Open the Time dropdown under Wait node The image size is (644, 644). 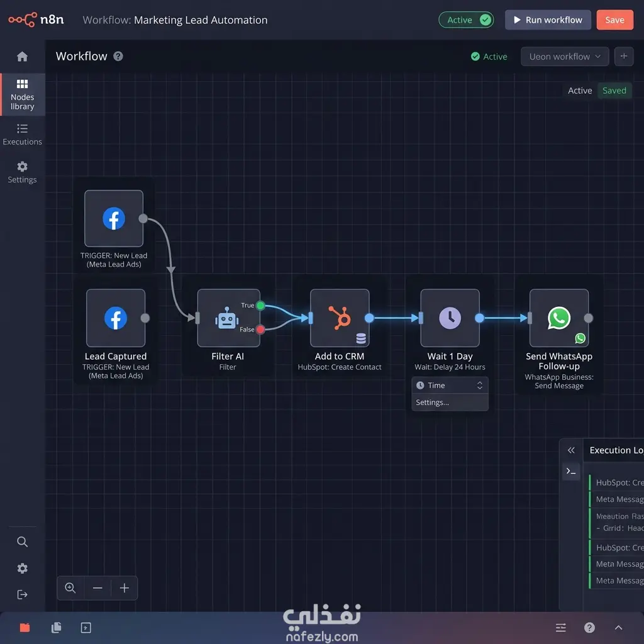point(450,386)
